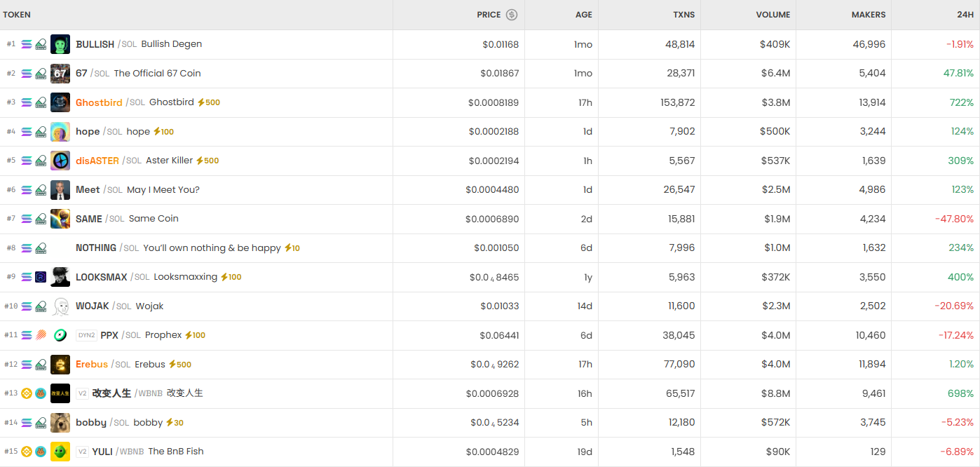The width and height of the screenshot is (980, 467).
Task: Click the Ghostbird token avatar icon
Action: coord(60,102)
